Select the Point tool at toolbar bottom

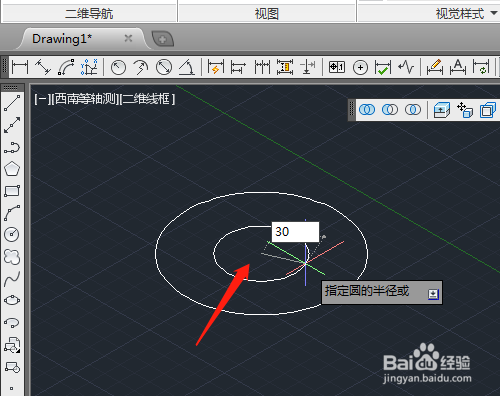[x=11, y=388]
